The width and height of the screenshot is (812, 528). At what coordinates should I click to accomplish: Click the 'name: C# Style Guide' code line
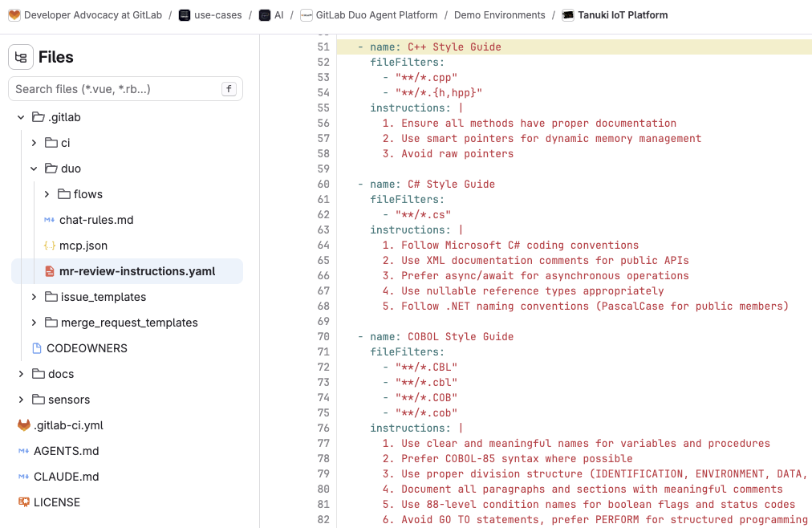pyautogui.click(x=426, y=184)
